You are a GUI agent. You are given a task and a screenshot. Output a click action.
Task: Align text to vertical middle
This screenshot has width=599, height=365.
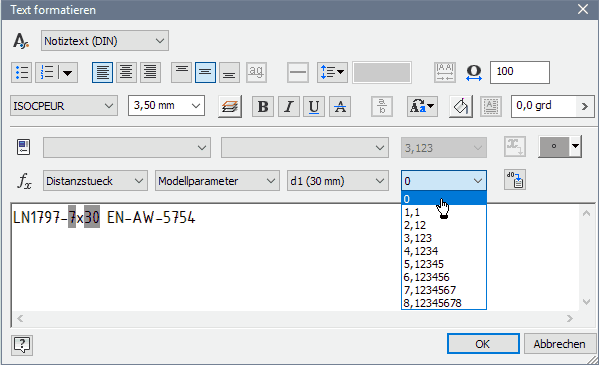click(206, 72)
